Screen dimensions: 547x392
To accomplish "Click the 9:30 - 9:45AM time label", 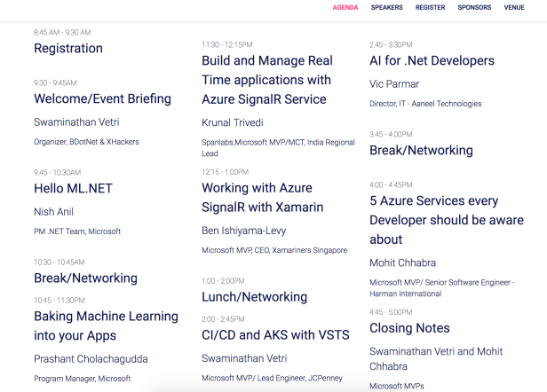I will coord(55,83).
